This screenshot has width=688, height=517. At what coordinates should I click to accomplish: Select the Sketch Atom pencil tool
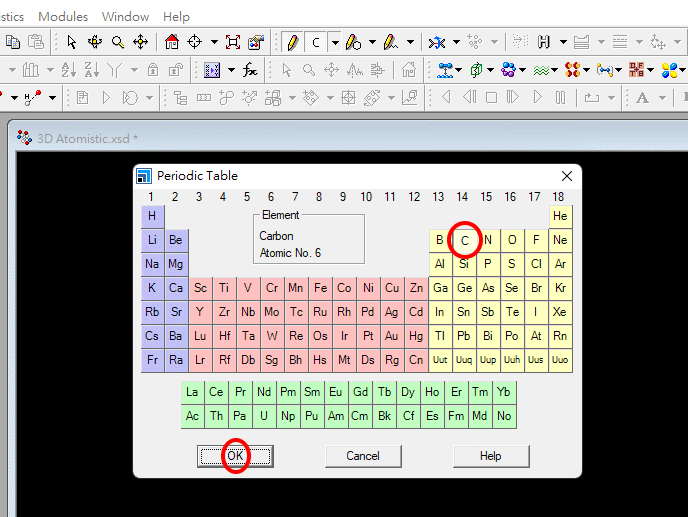coord(291,42)
